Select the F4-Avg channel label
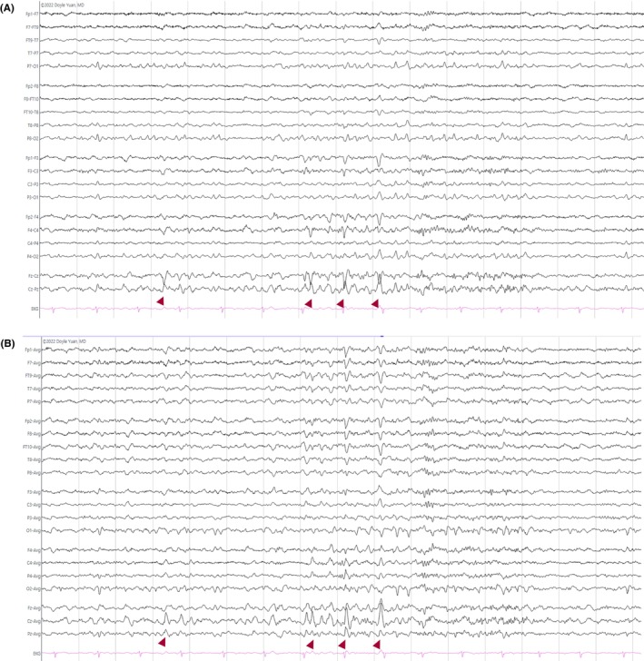 click(34, 550)
